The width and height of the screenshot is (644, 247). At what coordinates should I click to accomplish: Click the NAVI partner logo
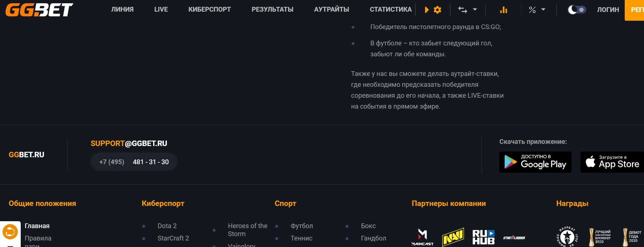point(453,237)
